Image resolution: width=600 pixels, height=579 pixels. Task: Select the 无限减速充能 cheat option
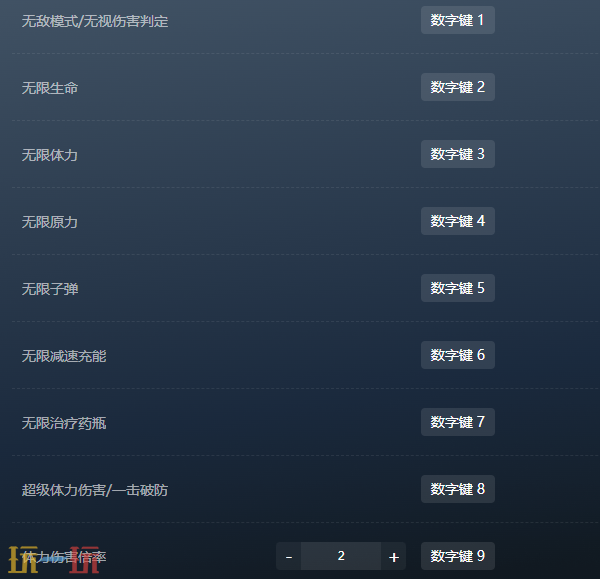pyautogui.click(x=64, y=356)
